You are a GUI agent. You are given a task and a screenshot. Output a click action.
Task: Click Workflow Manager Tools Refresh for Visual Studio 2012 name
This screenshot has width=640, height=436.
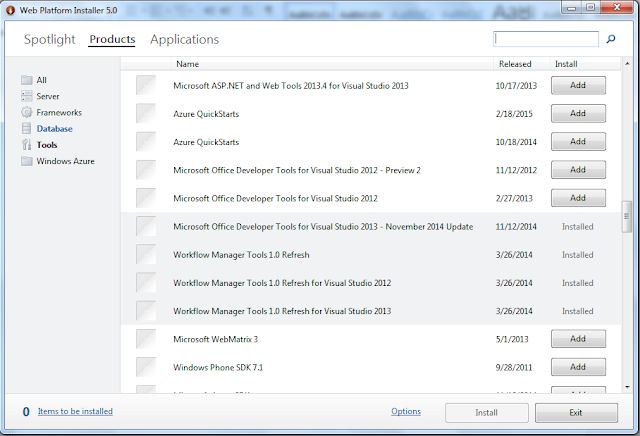pos(282,283)
